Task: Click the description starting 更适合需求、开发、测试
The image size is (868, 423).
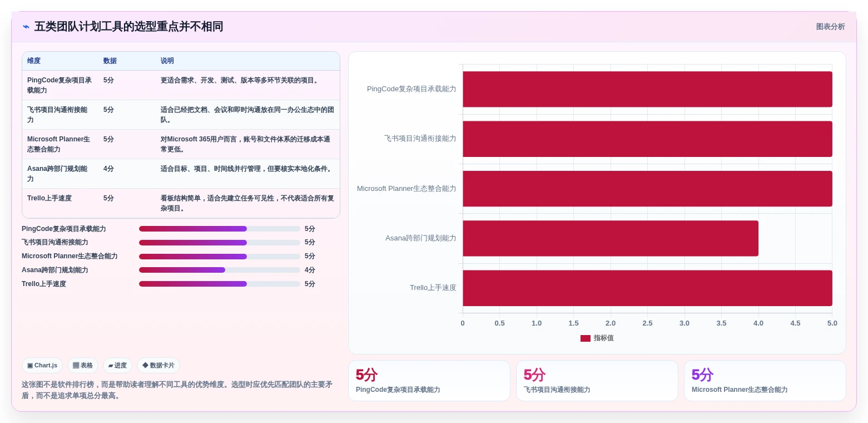Action: pyautogui.click(x=241, y=80)
